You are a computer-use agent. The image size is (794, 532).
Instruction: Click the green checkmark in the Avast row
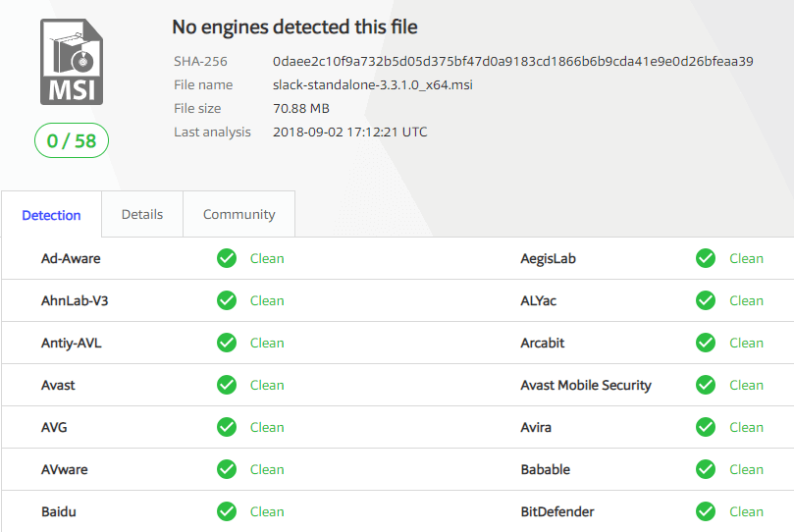[x=227, y=385]
